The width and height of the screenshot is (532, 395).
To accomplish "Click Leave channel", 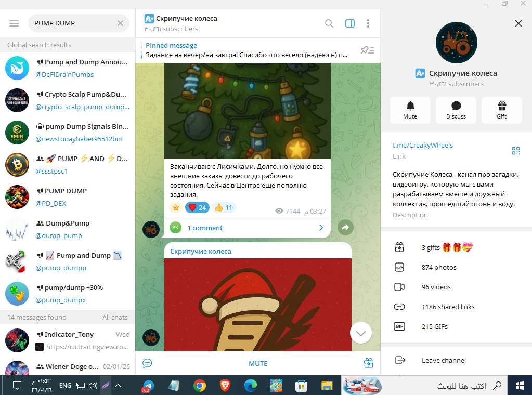I will pos(456,360).
